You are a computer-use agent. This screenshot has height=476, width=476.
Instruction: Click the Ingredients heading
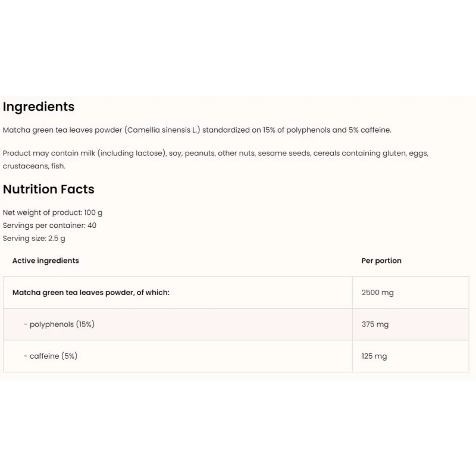[x=39, y=107]
